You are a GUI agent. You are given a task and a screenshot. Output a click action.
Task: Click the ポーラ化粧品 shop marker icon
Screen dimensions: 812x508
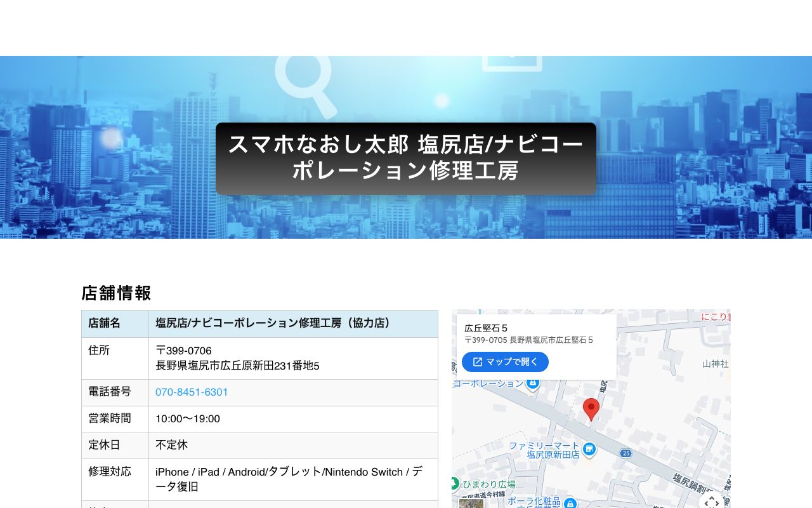coord(570,504)
